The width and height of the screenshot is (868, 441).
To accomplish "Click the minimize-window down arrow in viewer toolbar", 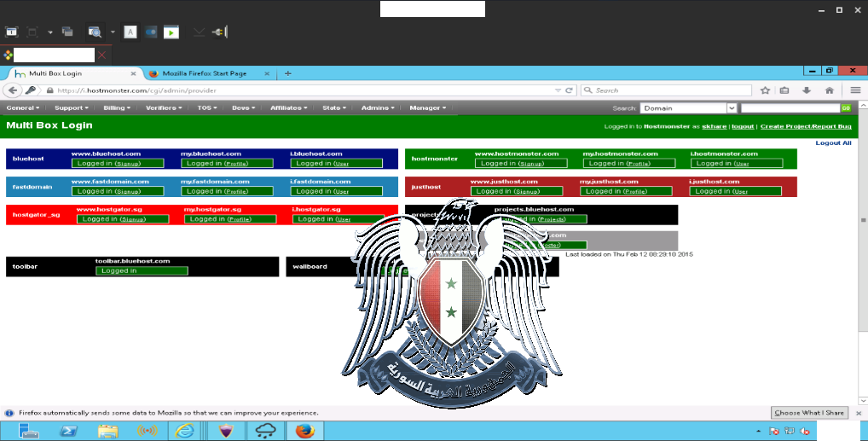I will 199,32.
